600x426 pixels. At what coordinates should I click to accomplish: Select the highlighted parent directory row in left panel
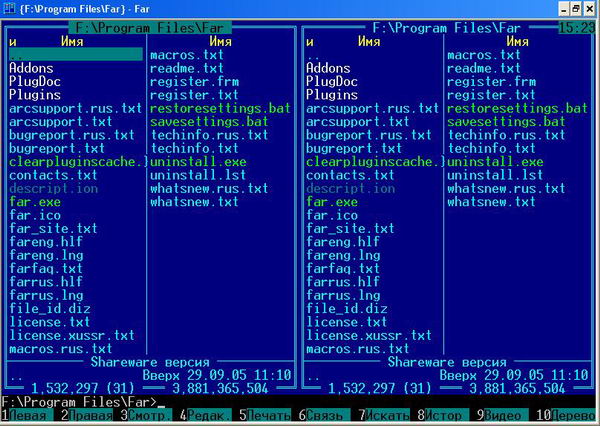pos(75,55)
